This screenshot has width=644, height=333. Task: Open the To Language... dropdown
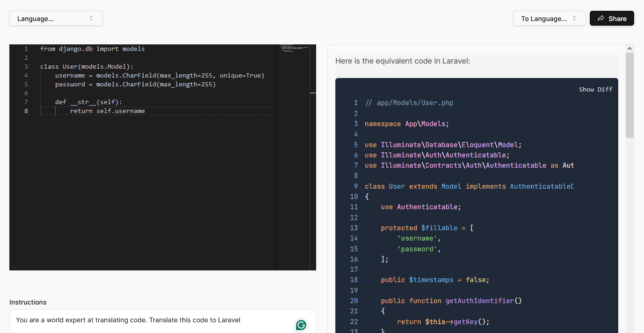(549, 19)
